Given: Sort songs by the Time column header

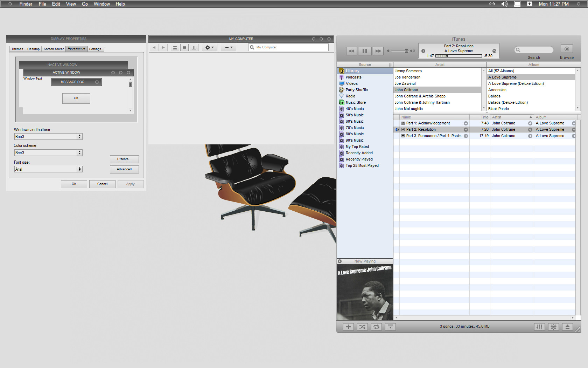Looking at the screenshot, I should (x=480, y=117).
